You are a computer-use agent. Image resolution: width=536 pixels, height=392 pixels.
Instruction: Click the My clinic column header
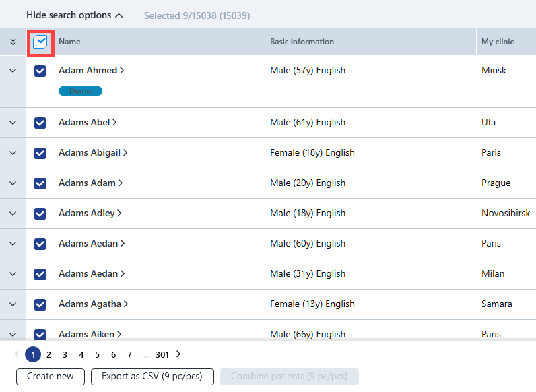pos(498,42)
